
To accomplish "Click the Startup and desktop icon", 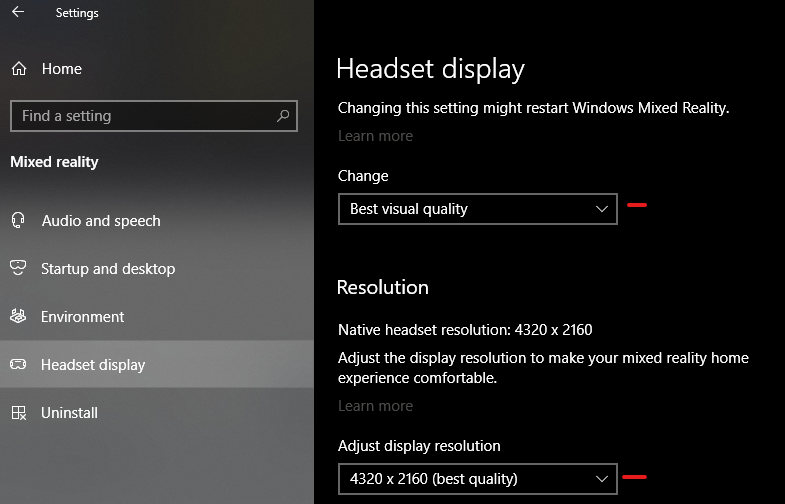I will [18, 268].
